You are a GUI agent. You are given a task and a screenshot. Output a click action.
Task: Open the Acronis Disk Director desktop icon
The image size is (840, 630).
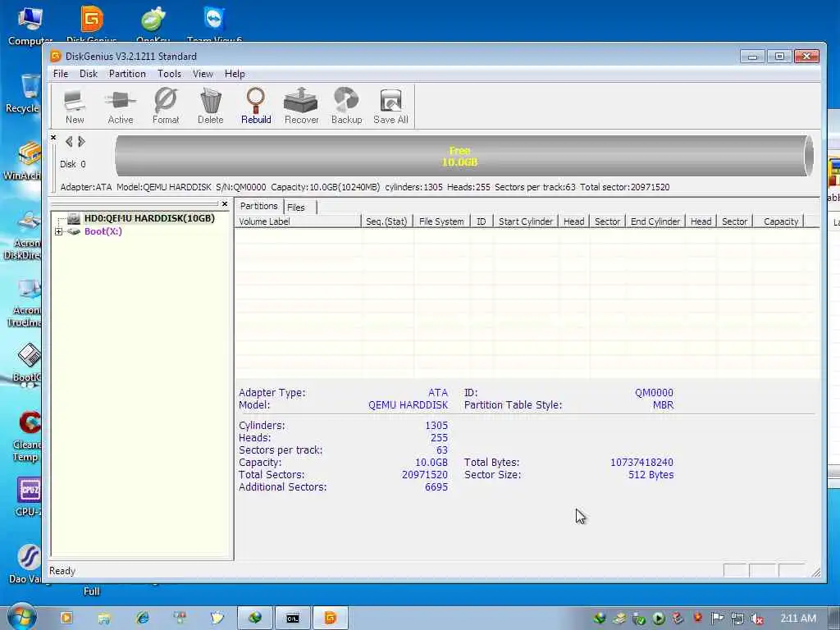[30, 221]
